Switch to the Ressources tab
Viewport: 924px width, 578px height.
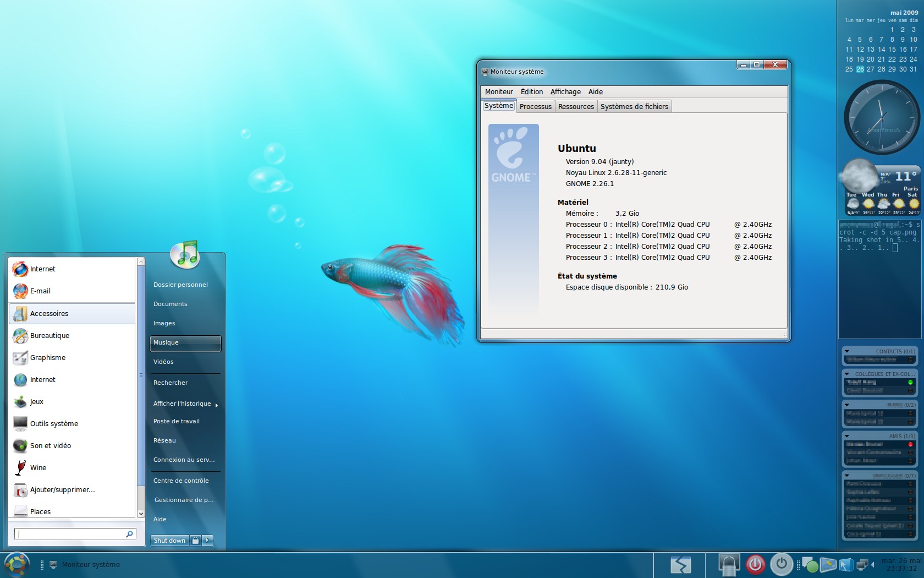click(x=576, y=107)
